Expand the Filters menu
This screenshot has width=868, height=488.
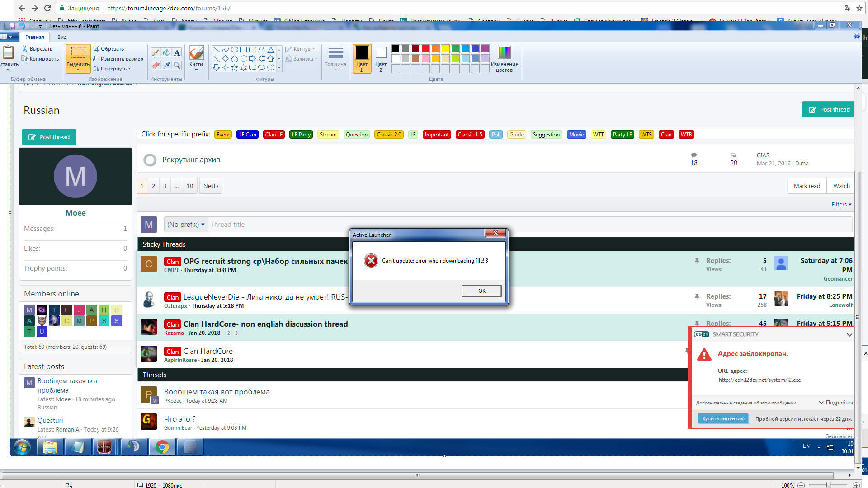pos(841,204)
